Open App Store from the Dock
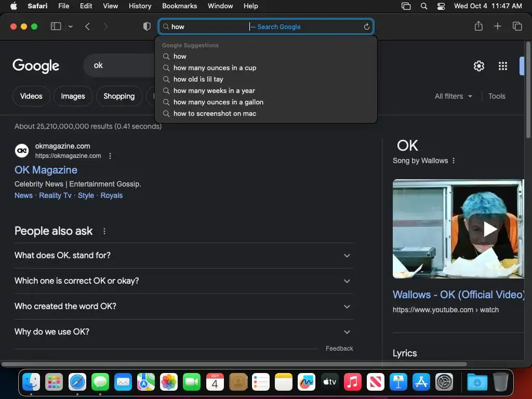Image resolution: width=532 pixels, height=399 pixels. pyautogui.click(x=421, y=382)
